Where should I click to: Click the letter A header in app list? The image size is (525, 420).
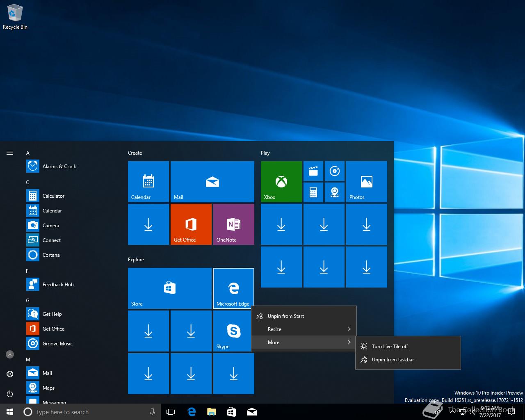coord(28,153)
